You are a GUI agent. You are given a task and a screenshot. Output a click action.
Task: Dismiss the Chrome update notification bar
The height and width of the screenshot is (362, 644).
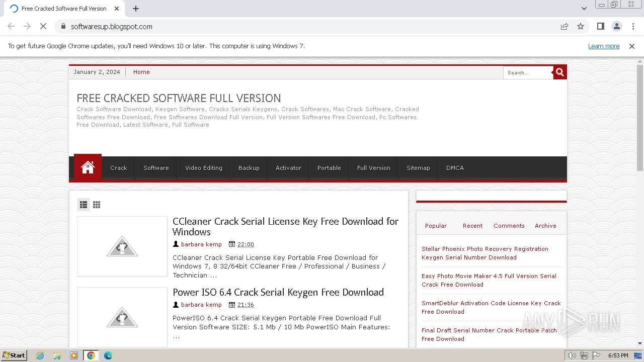tap(632, 46)
